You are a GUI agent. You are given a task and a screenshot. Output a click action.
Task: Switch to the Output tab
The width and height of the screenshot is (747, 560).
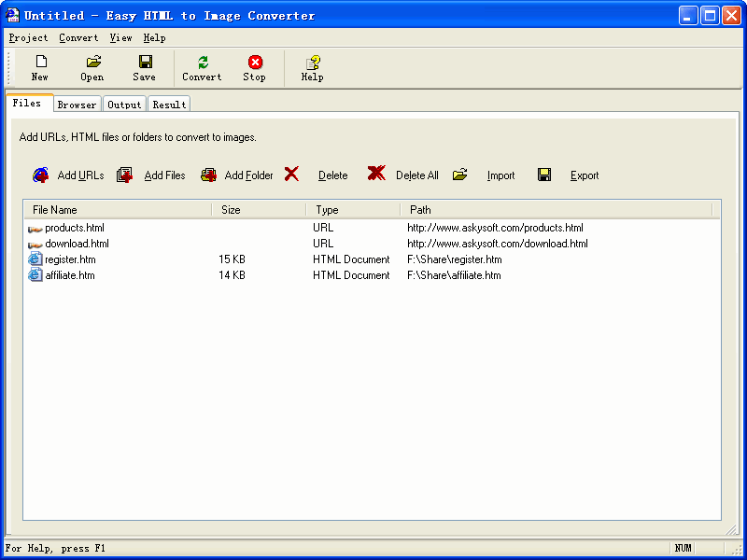click(124, 105)
